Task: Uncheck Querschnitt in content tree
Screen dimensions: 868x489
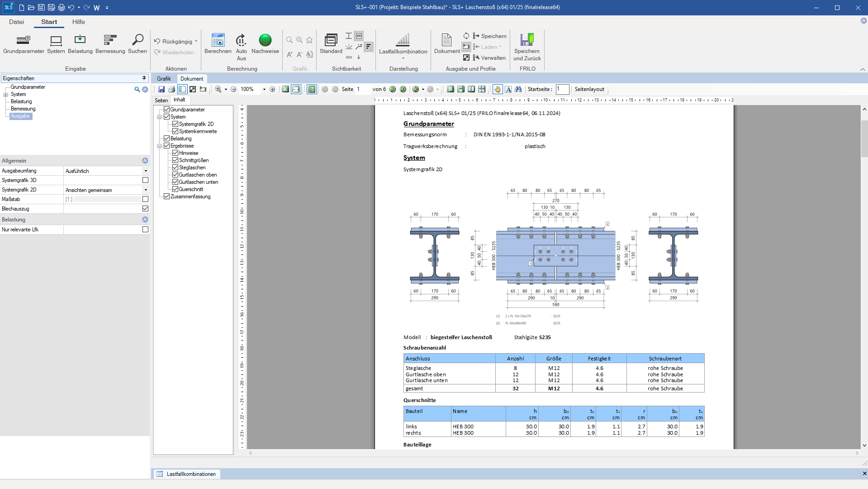Action: (175, 189)
